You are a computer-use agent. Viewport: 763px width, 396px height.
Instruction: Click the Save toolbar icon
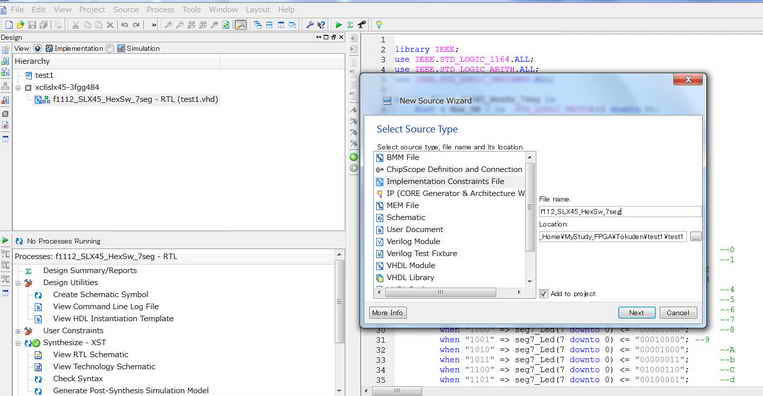32,25
